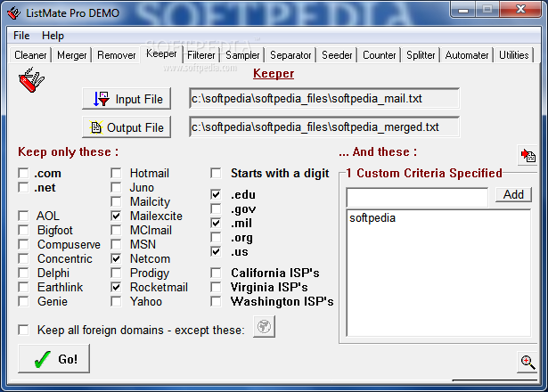Tick the Genie checkbox
This screenshot has height=392, width=548.
pos(23,301)
